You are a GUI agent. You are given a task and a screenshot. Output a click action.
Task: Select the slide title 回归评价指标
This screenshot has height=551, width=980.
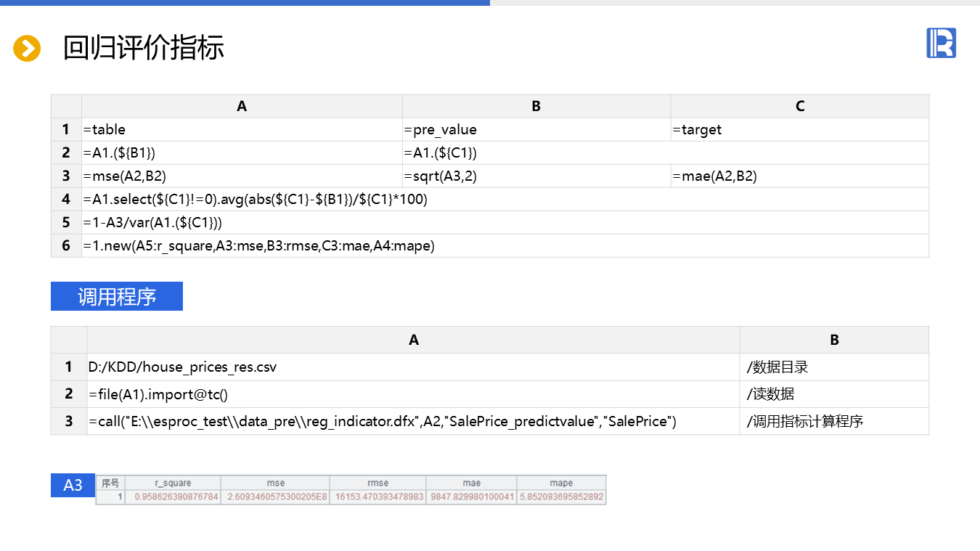(x=144, y=48)
